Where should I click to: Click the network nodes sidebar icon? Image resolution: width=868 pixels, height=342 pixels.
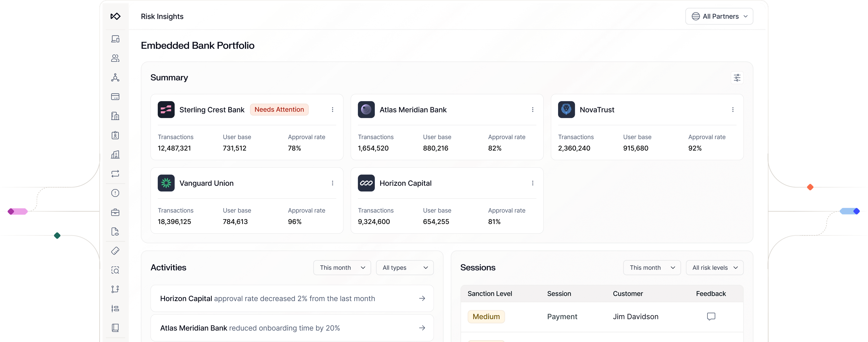click(x=115, y=77)
